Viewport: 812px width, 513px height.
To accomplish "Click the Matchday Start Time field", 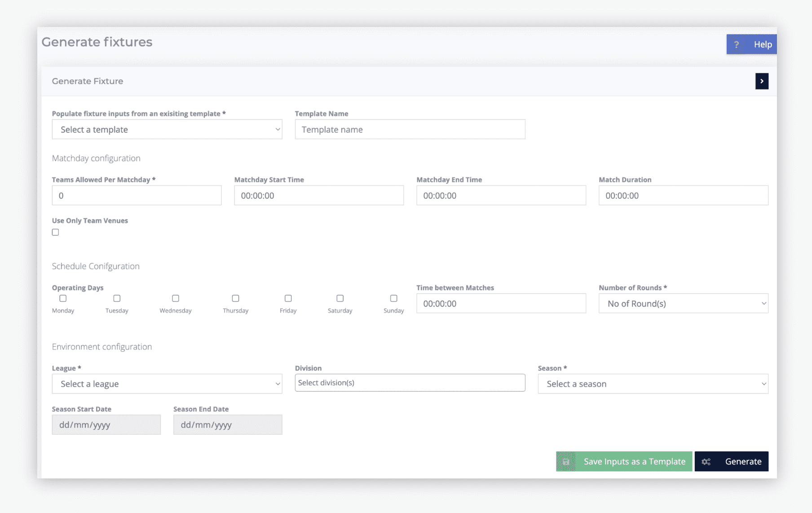I will click(x=318, y=195).
